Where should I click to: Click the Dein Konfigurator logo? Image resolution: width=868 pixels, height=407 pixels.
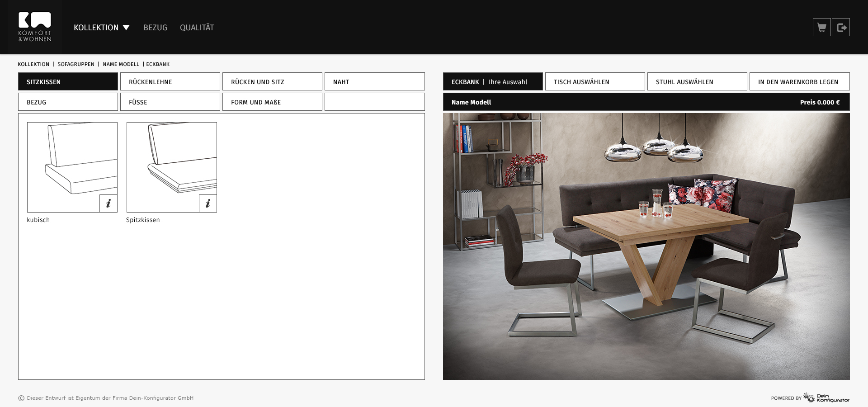pos(826,398)
